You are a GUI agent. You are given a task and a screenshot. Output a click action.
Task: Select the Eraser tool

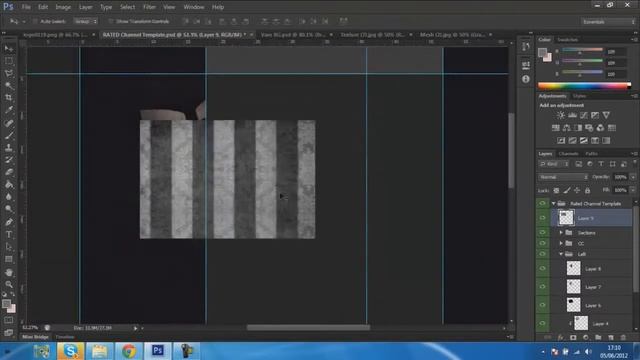pos(9,172)
